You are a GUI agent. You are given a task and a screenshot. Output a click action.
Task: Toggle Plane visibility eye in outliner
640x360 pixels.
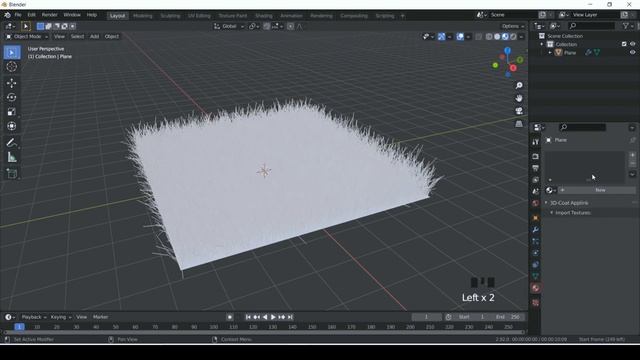coord(633,52)
